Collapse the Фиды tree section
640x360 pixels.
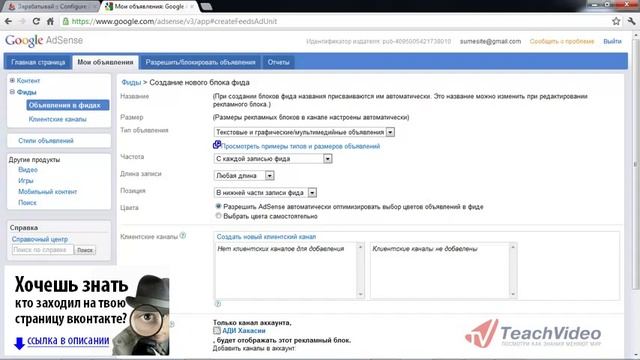[x=12, y=92]
